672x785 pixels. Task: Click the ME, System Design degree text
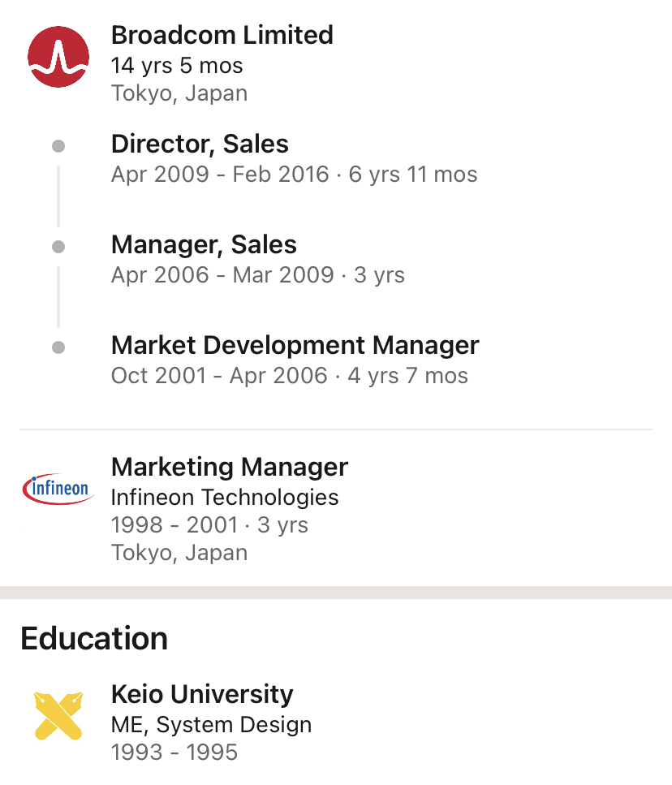pos(211,724)
